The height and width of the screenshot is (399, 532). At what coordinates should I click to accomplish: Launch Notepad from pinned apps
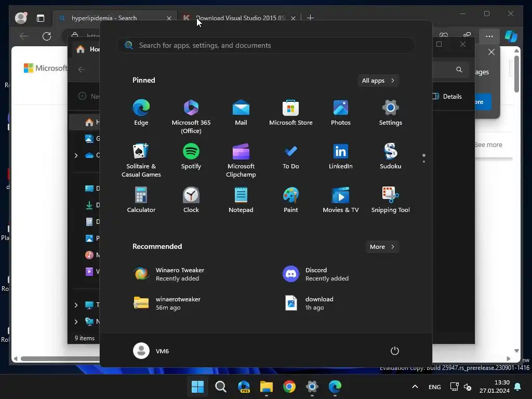click(x=241, y=200)
